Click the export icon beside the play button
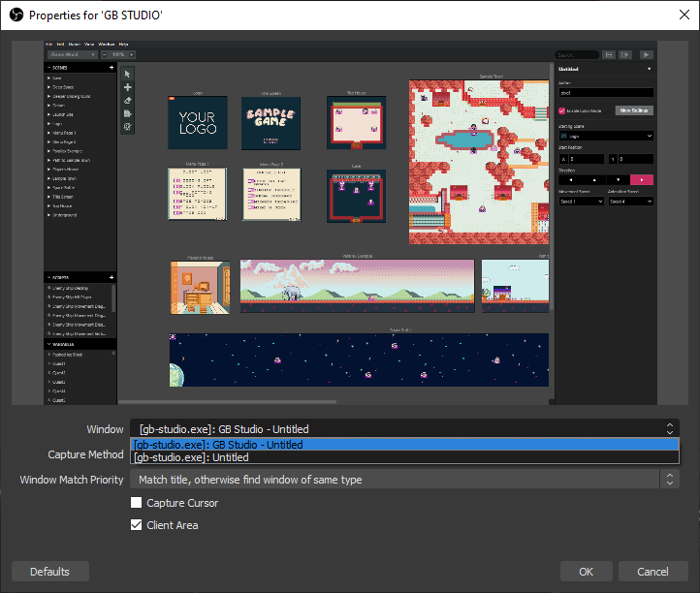This screenshot has height=593, width=700. click(x=627, y=55)
